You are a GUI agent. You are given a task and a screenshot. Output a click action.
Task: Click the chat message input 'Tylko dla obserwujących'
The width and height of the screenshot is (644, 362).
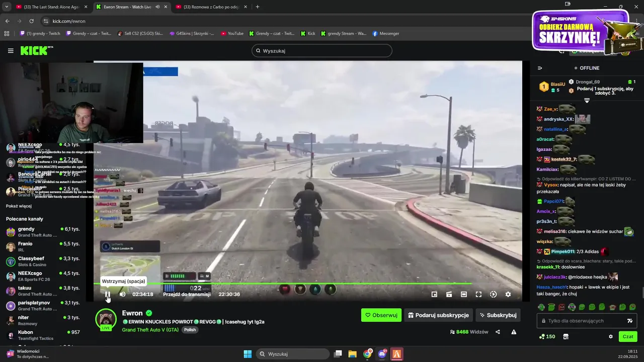click(x=587, y=321)
